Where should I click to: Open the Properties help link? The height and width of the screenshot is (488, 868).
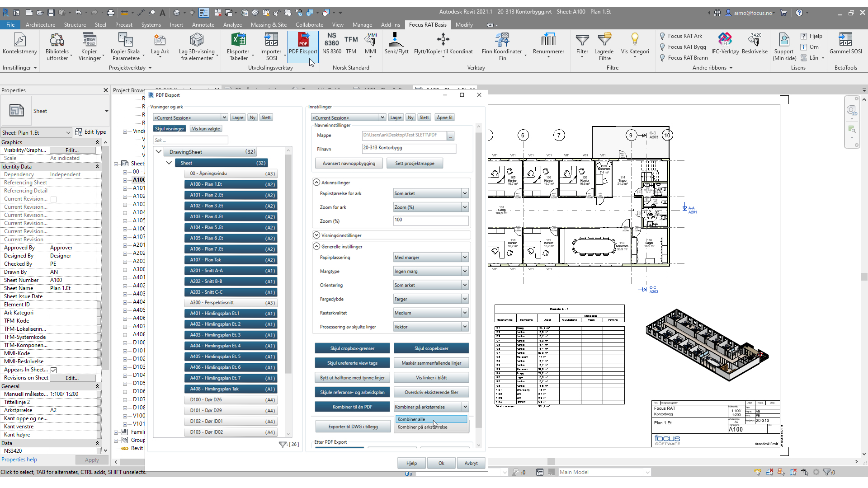click(x=19, y=460)
